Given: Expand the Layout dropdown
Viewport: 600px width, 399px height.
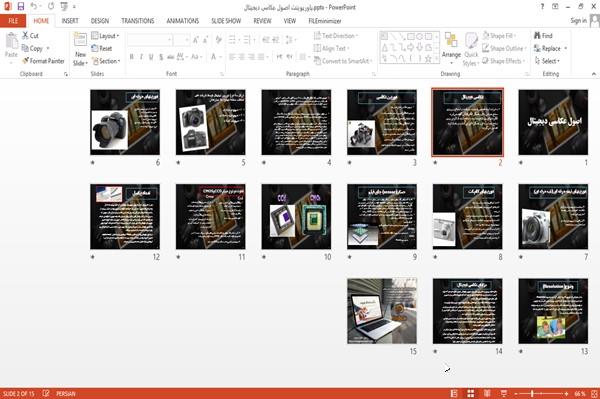Looking at the screenshot, I should pos(105,36).
